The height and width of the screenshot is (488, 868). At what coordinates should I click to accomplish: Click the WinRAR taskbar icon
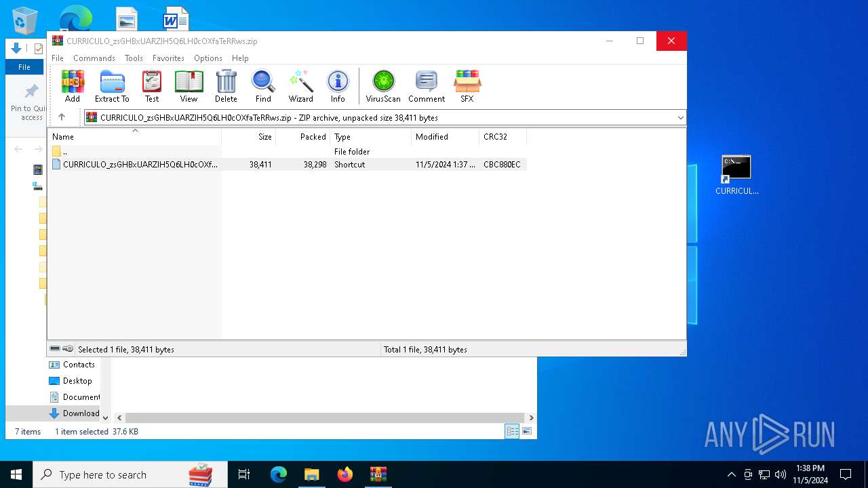[x=378, y=474]
